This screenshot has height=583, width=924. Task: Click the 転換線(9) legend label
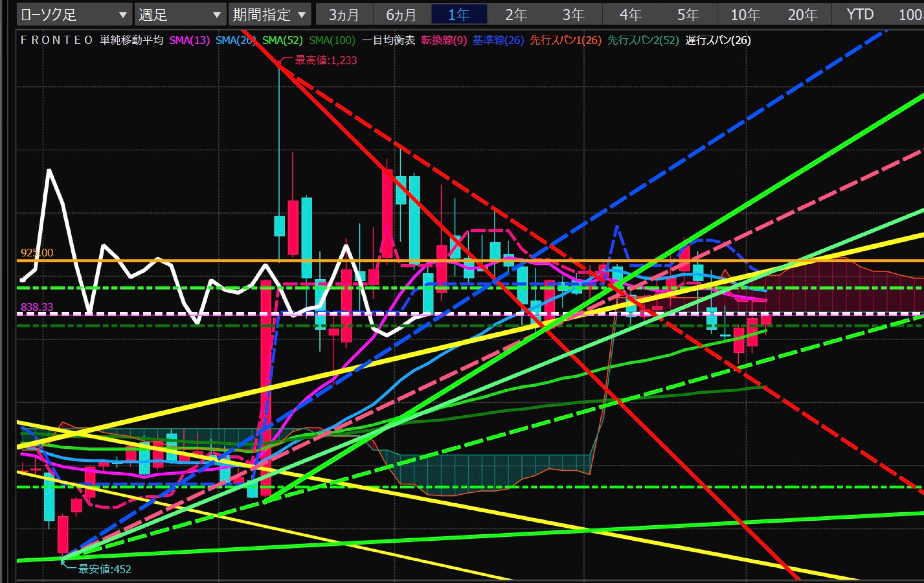pyautogui.click(x=444, y=40)
